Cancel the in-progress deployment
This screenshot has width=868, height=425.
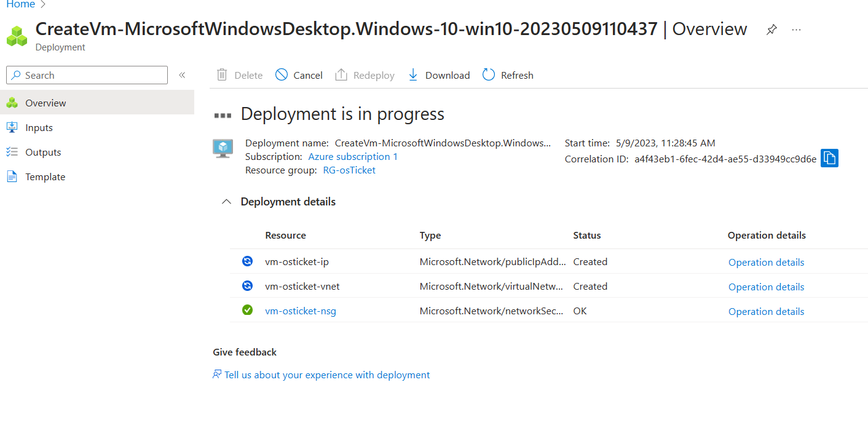299,75
